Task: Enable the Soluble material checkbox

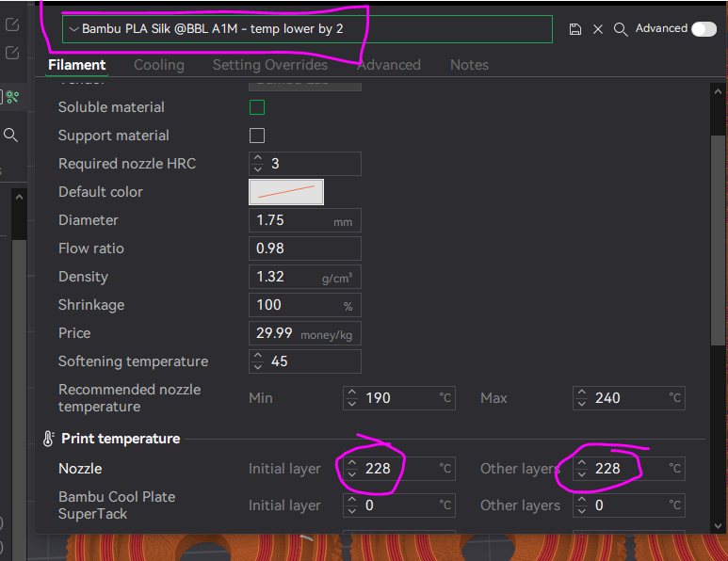Action: [x=257, y=107]
